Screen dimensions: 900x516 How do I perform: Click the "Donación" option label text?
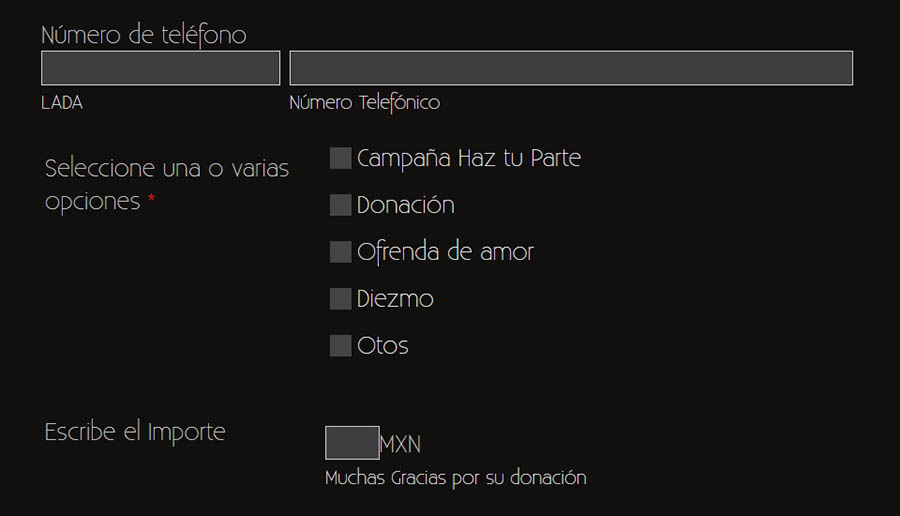tap(405, 205)
